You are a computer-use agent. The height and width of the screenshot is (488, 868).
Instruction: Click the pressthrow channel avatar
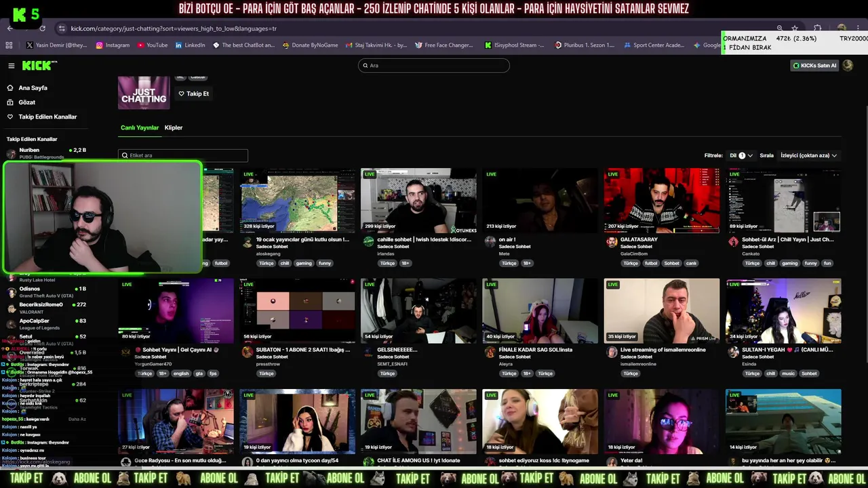tap(248, 352)
